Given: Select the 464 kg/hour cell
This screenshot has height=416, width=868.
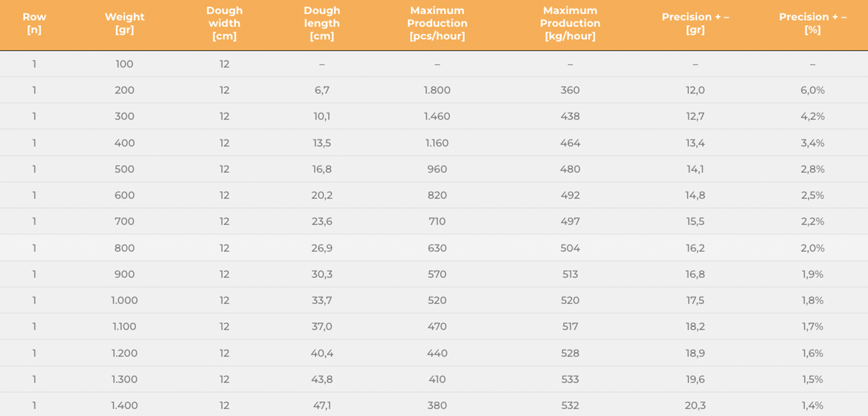Looking at the screenshot, I should coord(570,143).
